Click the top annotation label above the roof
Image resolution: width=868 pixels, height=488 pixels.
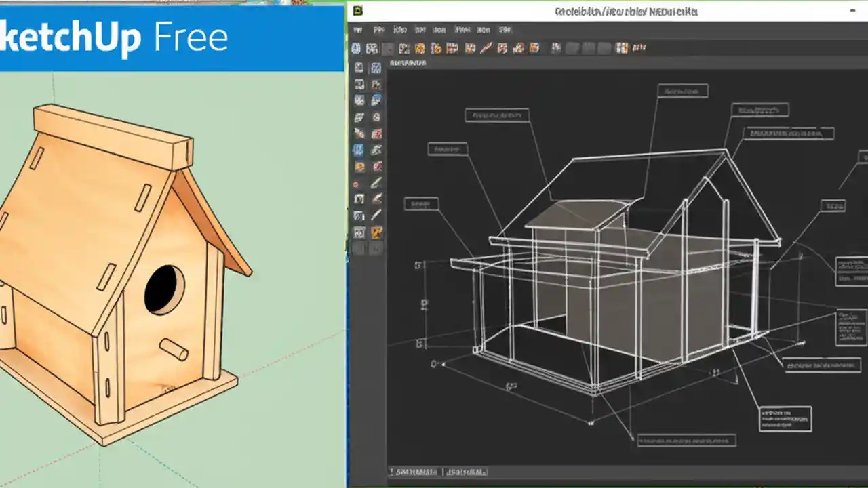point(683,91)
